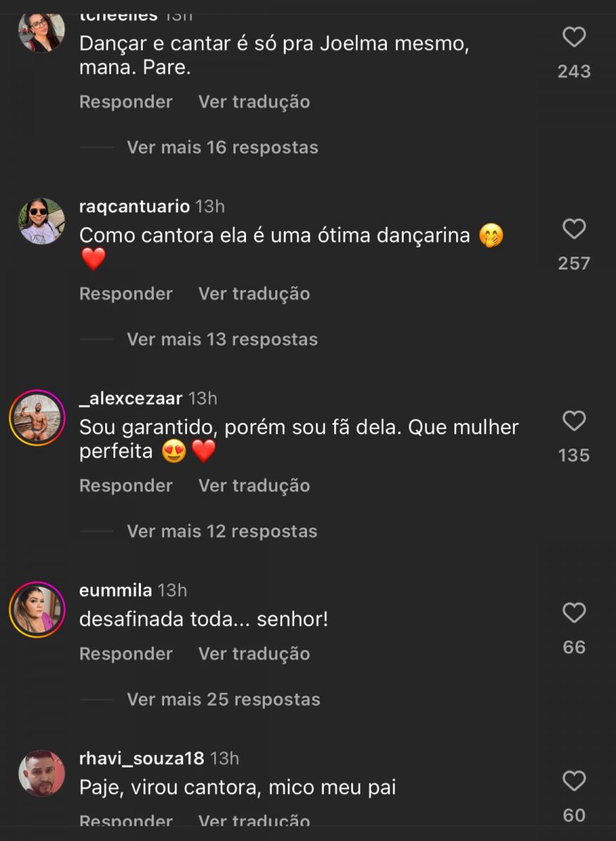This screenshot has height=841, width=616.
Task: Translate raqcantuario's comment with Ver tradução
Action: coord(253,294)
